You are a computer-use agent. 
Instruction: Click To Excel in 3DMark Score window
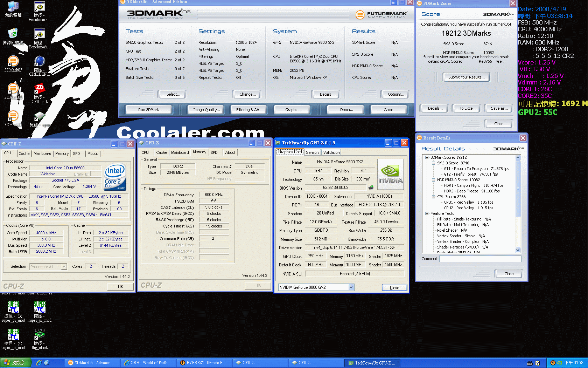pos(467,108)
